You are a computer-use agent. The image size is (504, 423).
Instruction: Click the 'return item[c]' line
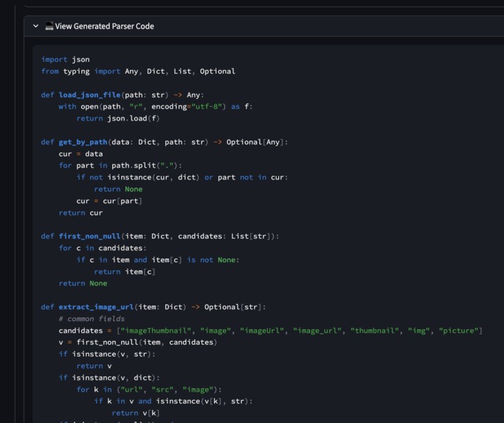pyautogui.click(x=125, y=272)
